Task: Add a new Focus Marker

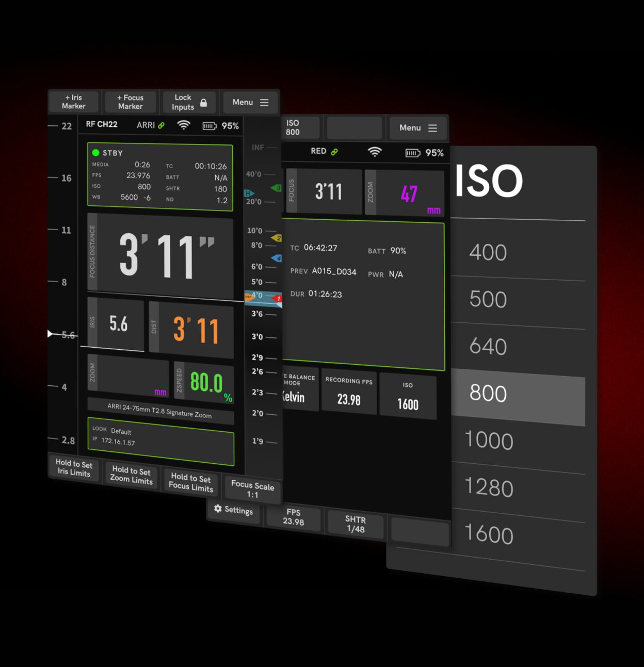Action: 131,102
